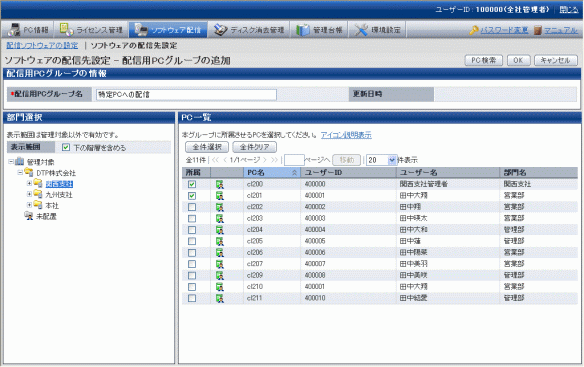
Task: Open the アイコン説明表示 link
Action: (346, 135)
